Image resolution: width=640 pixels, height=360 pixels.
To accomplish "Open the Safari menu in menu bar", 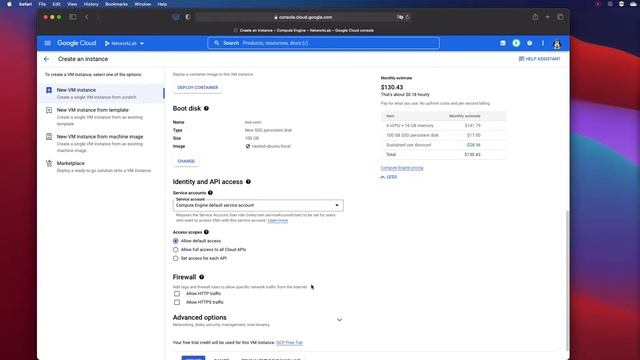I will tap(25, 4).
